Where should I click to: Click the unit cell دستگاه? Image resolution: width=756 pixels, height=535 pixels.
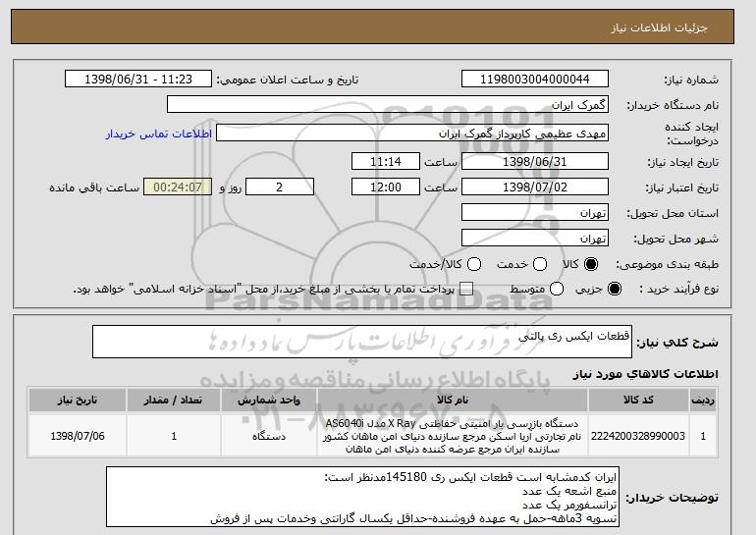(x=269, y=436)
